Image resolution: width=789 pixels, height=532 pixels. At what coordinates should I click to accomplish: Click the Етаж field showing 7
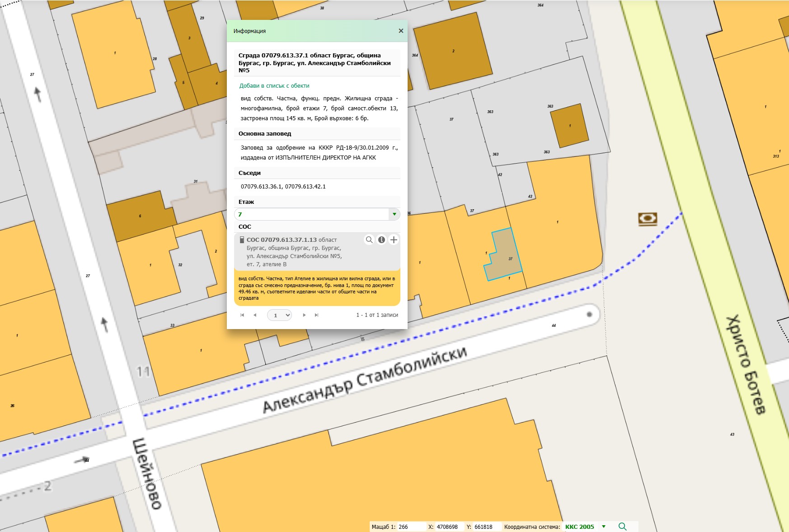tap(312, 214)
